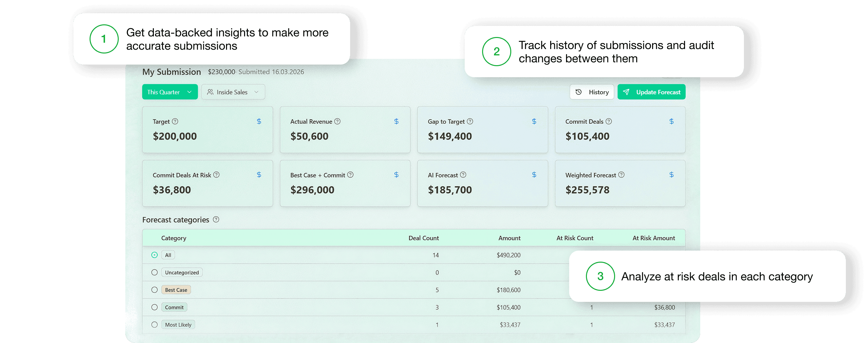Viewport: 868px width, 343px height.
Task: Expand the Inside Sales team dropdown
Action: [x=233, y=92]
